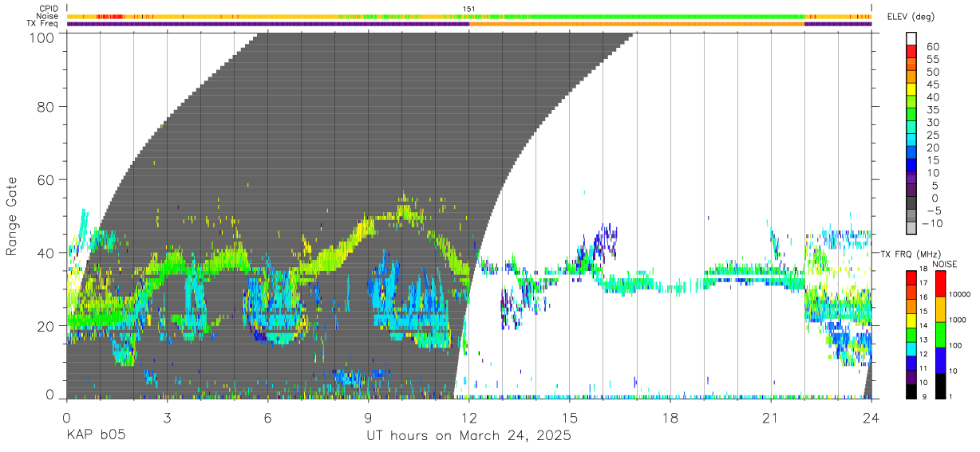Click the CPID value 151

469,9
